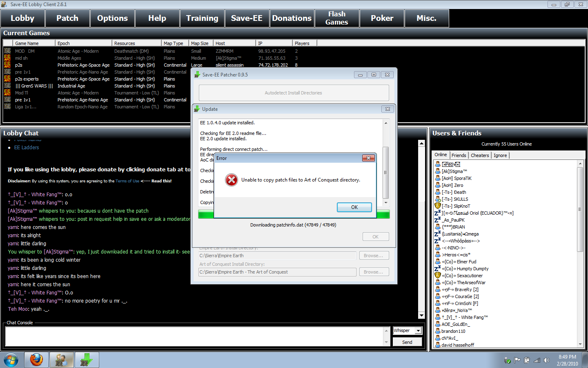This screenshot has height=368, width=588.
Task: Open the Terms of Use link
Action: [x=127, y=181]
